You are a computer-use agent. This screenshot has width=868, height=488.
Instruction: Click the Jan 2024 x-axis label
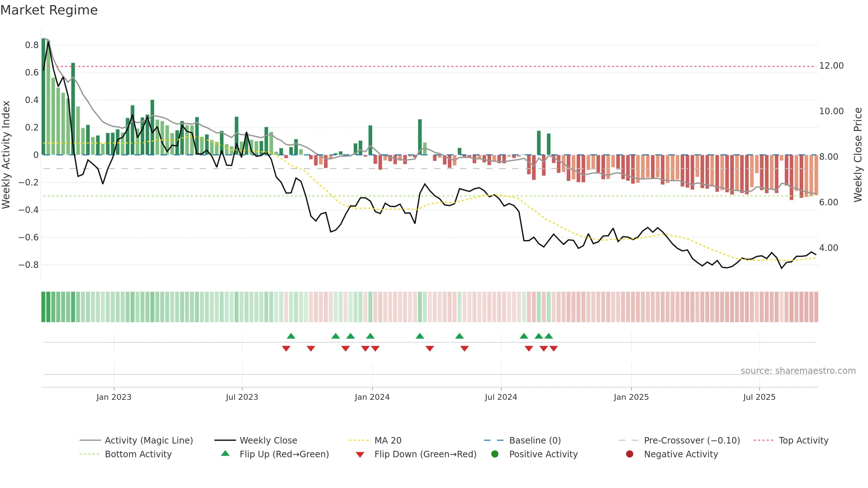(372, 397)
